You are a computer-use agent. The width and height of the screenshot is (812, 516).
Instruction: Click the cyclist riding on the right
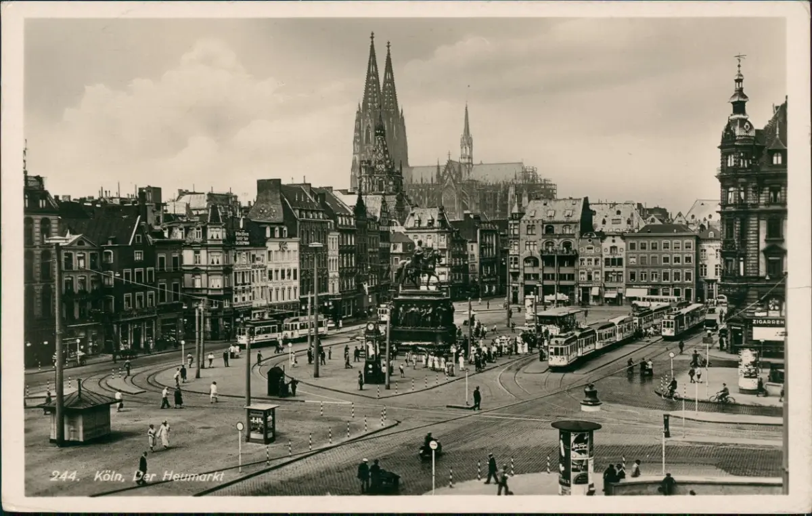723,394
